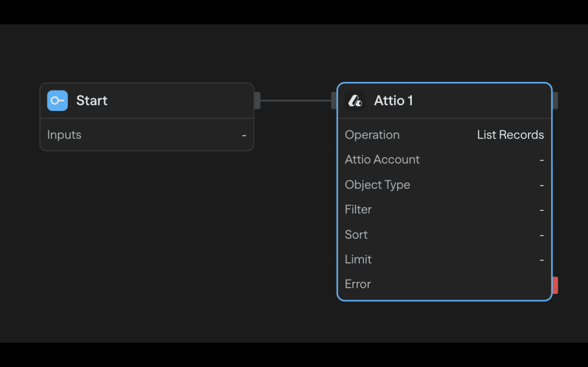Screen dimensions: 588x367
Task: Click the dash value beside Inputs
Action: coord(244,135)
